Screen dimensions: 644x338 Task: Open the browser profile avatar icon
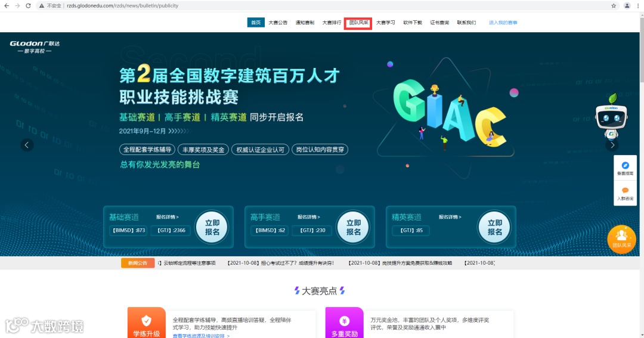tap(627, 6)
